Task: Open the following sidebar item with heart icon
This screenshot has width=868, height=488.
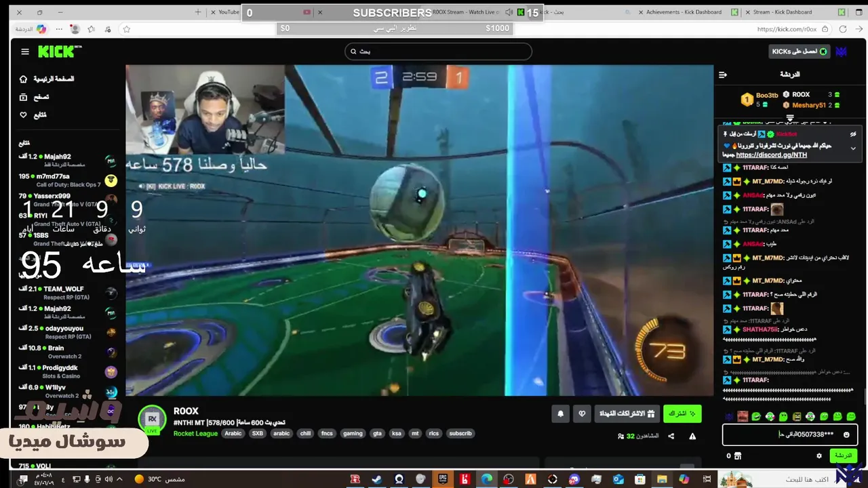Action: [33, 115]
